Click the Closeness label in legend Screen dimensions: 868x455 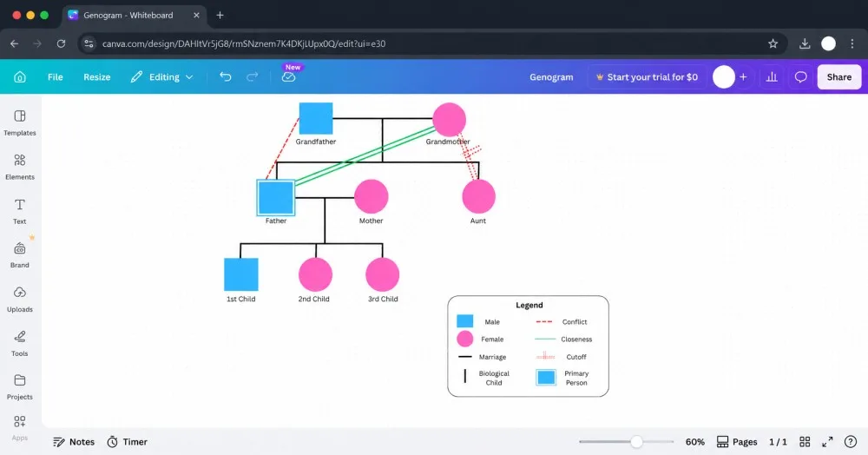[576, 340]
